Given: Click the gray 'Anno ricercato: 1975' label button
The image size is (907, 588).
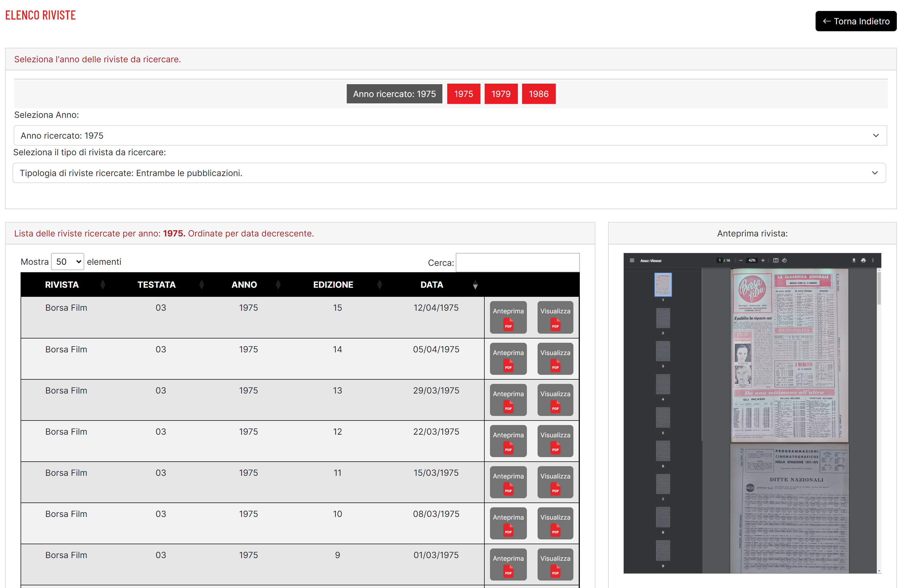Looking at the screenshot, I should (x=394, y=94).
